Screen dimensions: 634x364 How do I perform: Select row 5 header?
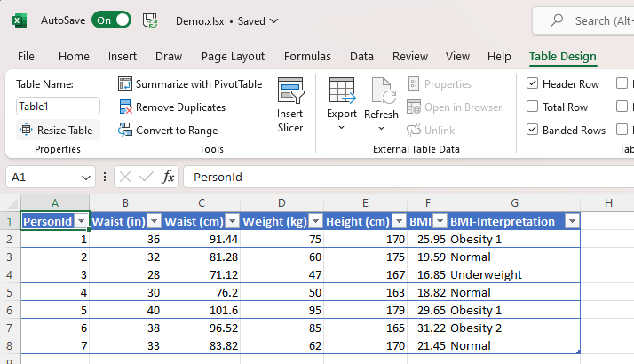point(10,292)
